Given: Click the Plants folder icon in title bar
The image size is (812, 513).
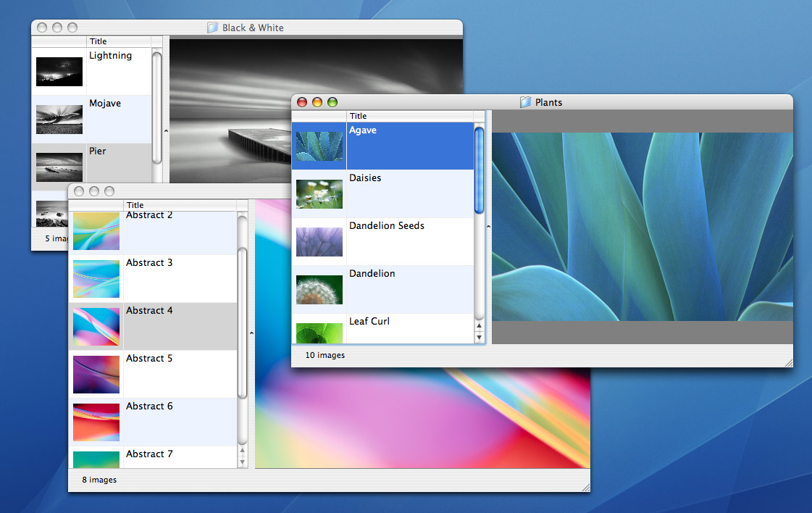Looking at the screenshot, I should pos(525,102).
